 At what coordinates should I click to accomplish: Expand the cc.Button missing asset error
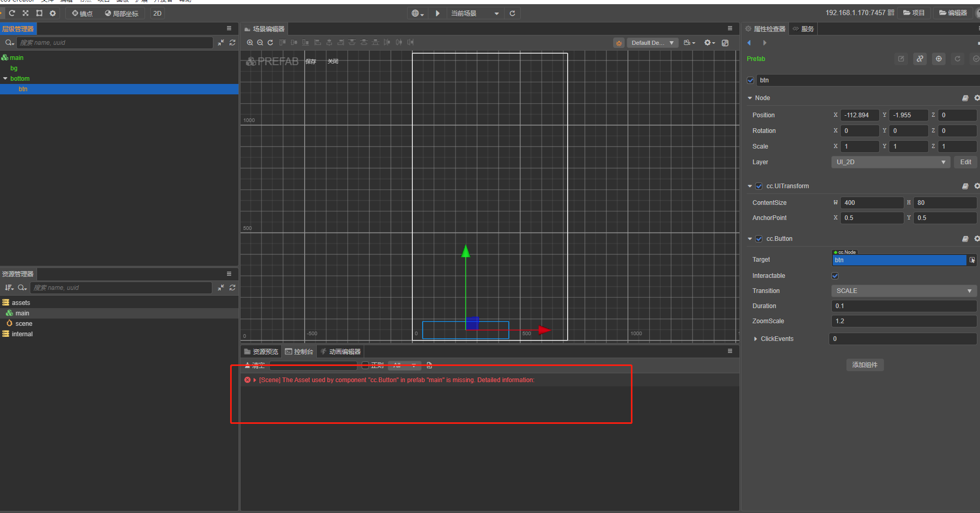point(255,380)
